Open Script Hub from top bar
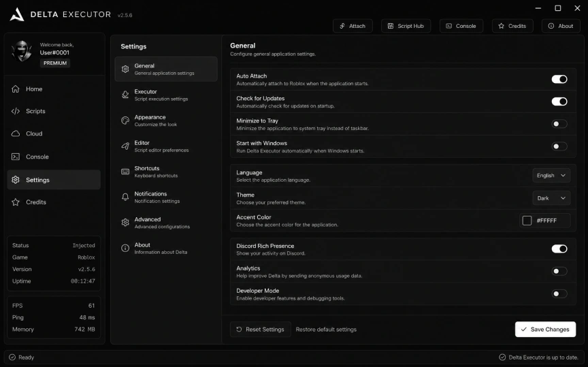 (406, 26)
